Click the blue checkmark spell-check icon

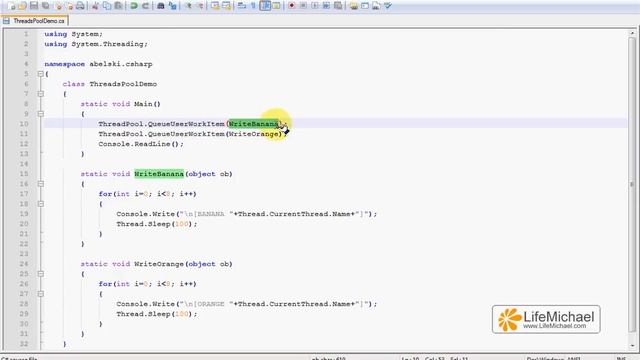click(388, 6)
